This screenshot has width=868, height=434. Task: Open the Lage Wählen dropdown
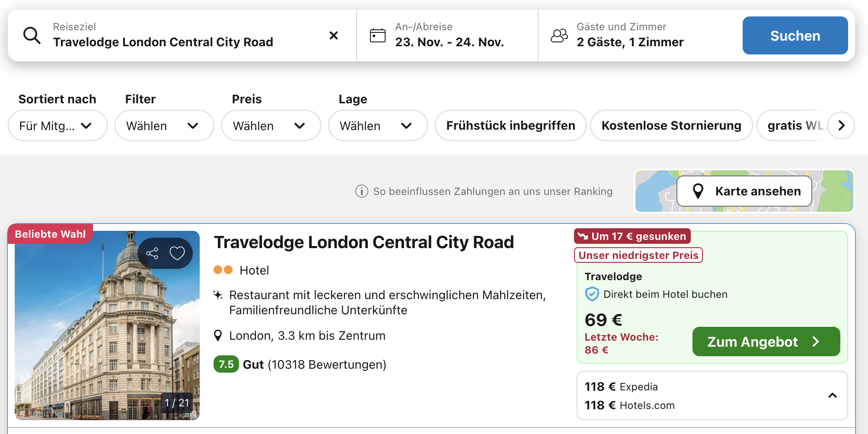[x=377, y=125]
